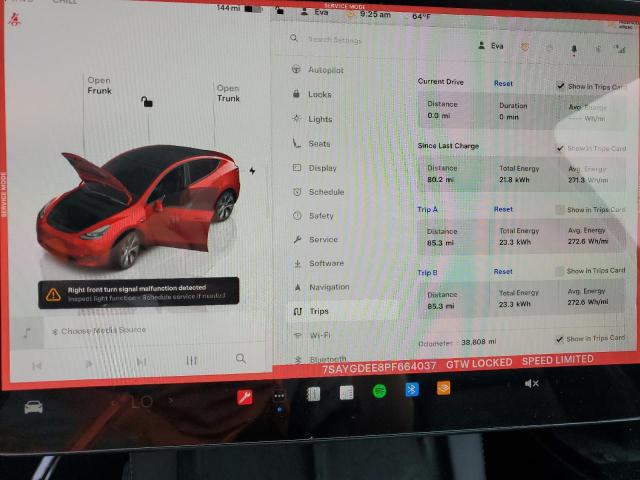Open the Locks settings
640x480 pixels.
pos(312,94)
